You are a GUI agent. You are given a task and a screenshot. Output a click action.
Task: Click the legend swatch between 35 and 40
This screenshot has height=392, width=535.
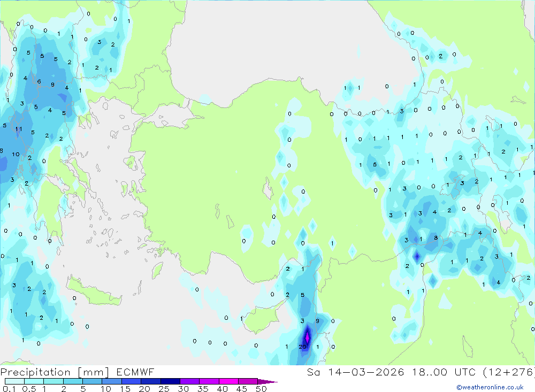coord(209,381)
